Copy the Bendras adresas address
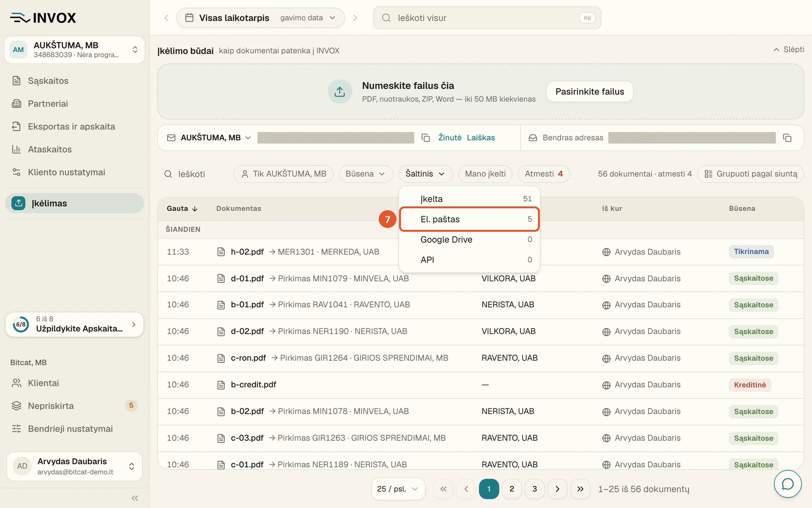The height and width of the screenshot is (508, 812). [x=787, y=138]
